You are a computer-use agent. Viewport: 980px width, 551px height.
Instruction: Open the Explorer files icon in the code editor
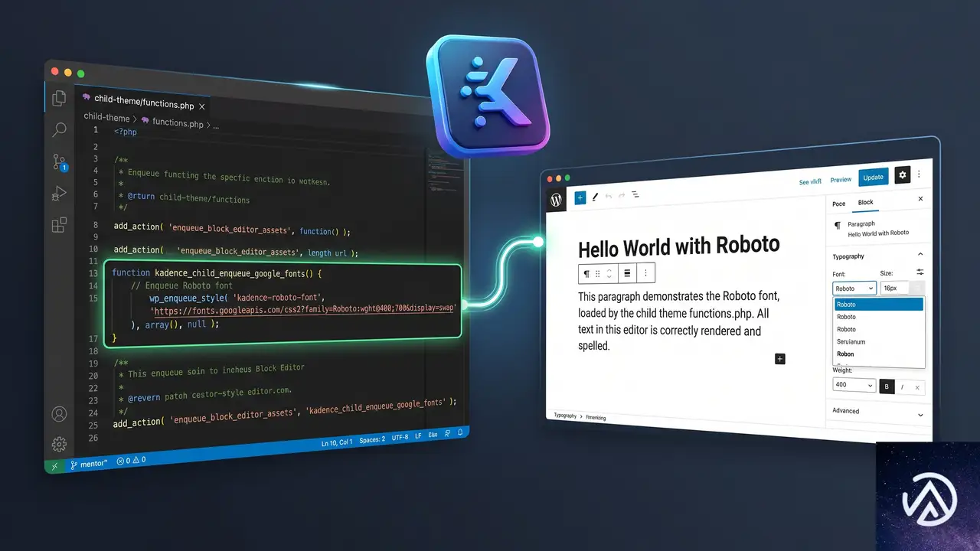(x=59, y=98)
